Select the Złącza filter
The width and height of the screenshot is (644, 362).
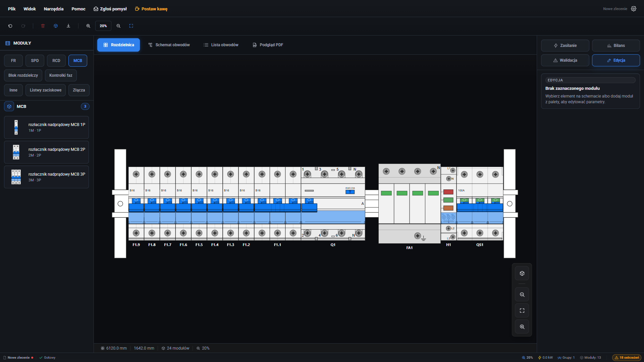coord(79,90)
